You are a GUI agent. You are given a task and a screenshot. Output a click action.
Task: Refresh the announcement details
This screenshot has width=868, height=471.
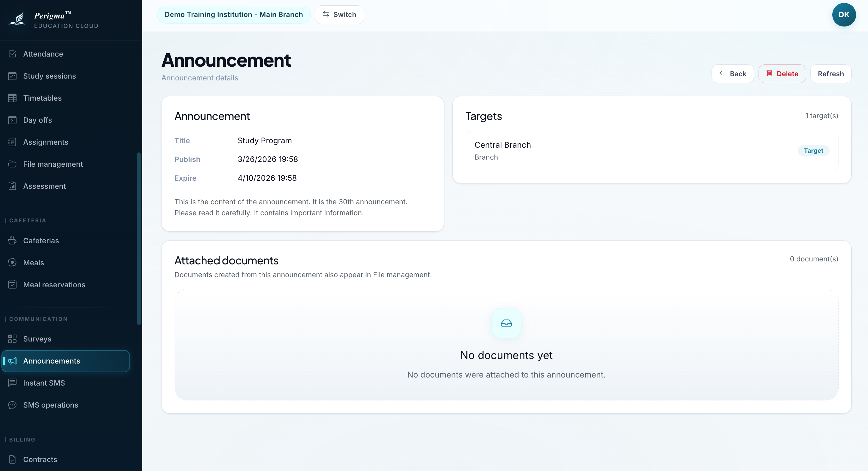(831, 74)
